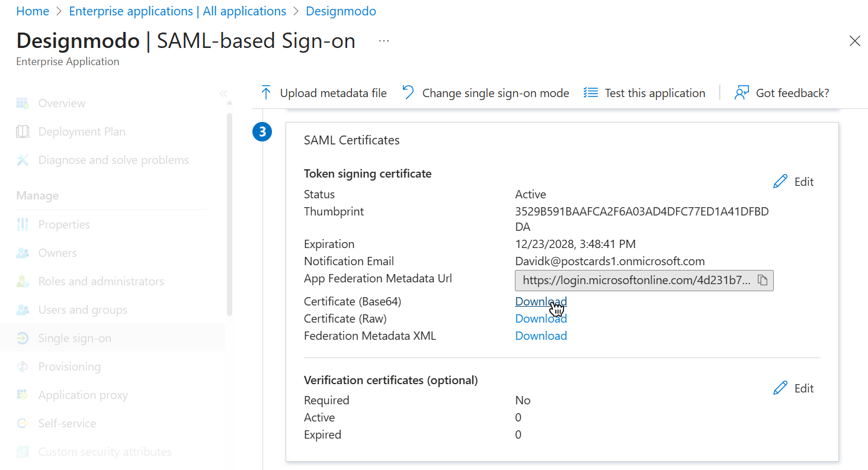Select Upload metadata file
The image size is (868, 470).
324,93
